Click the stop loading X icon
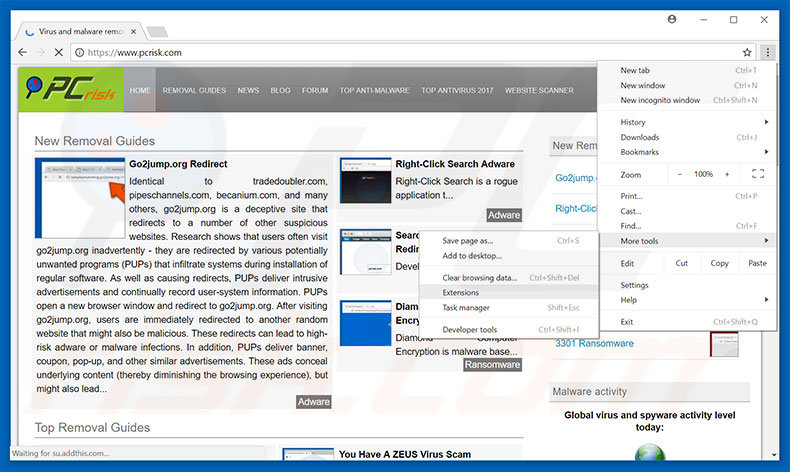 tap(62, 52)
